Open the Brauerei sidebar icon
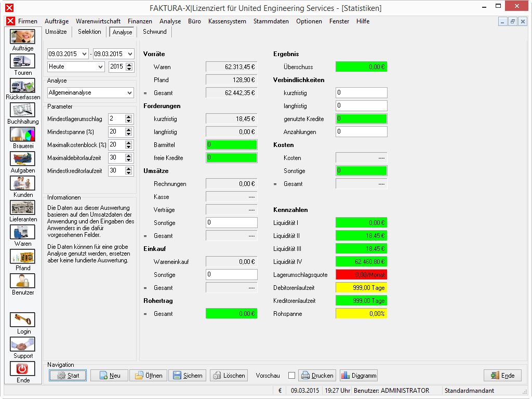The width and height of the screenshot is (532, 399). click(x=22, y=135)
